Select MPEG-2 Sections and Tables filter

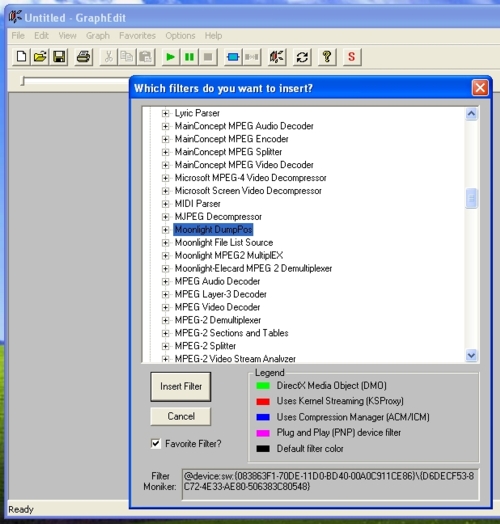point(231,333)
